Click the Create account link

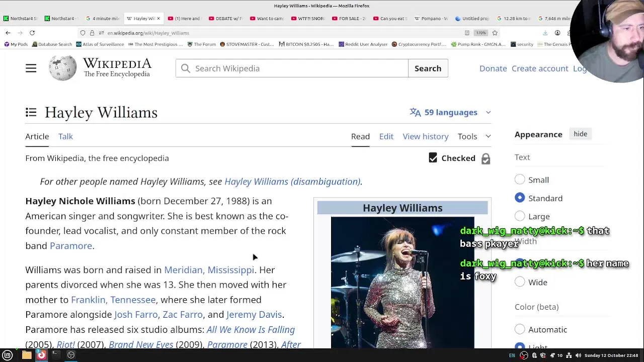[x=540, y=68]
